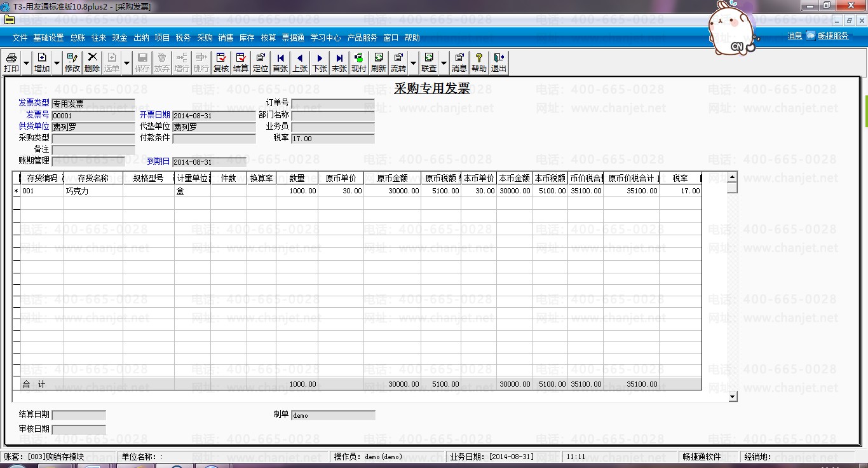The height and width of the screenshot is (468, 868).
Task: Add a new invoice with 增加
Action: click(x=42, y=62)
